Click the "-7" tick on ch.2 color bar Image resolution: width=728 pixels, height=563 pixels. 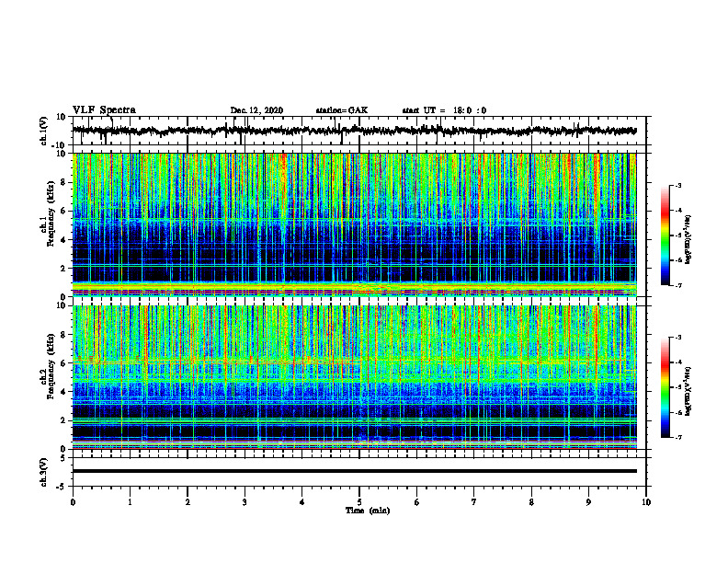tap(677, 438)
